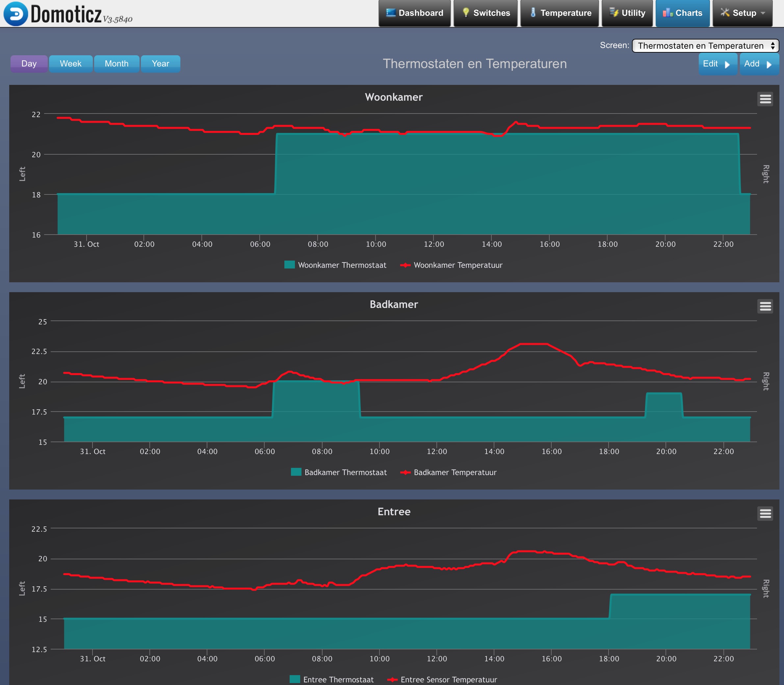This screenshot has width=784, height=685.
Task: Toggle Woonkamer Temperatuur legend series
Action: click(x=451, y=265)
